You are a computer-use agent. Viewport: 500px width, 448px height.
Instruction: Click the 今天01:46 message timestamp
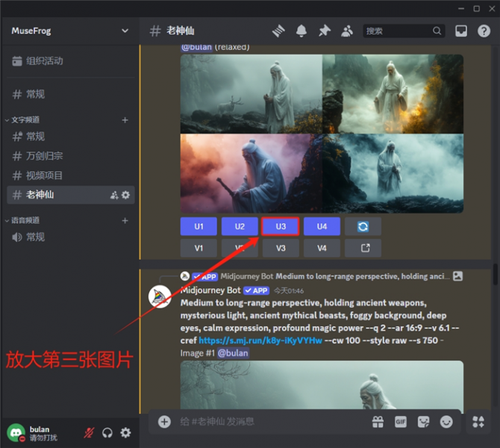coord(289,291)
